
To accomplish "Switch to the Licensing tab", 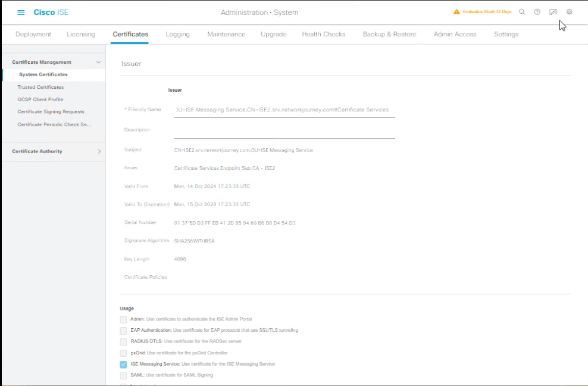I will pos(81,34).
